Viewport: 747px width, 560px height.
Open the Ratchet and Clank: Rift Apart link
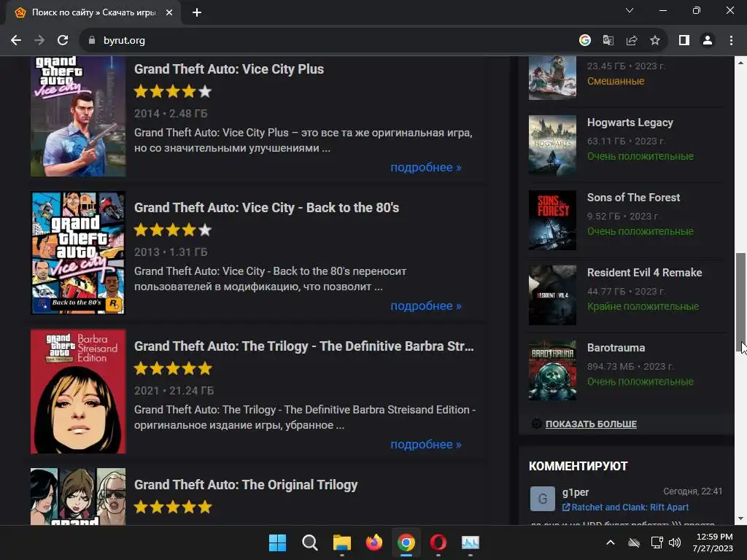tap(630, 507)
